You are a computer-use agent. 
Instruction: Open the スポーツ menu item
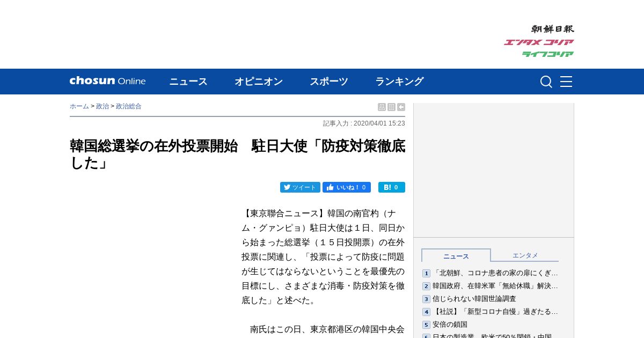tap(329, 82)
